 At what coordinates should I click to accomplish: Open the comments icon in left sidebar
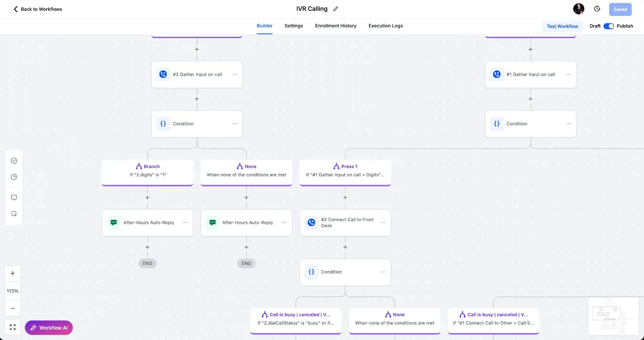click(14, 198)
